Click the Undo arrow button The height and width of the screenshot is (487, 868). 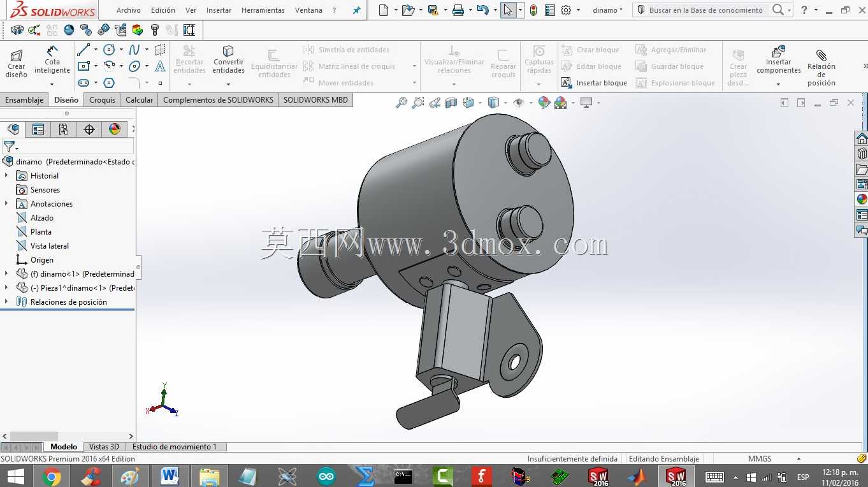[482, 10]
